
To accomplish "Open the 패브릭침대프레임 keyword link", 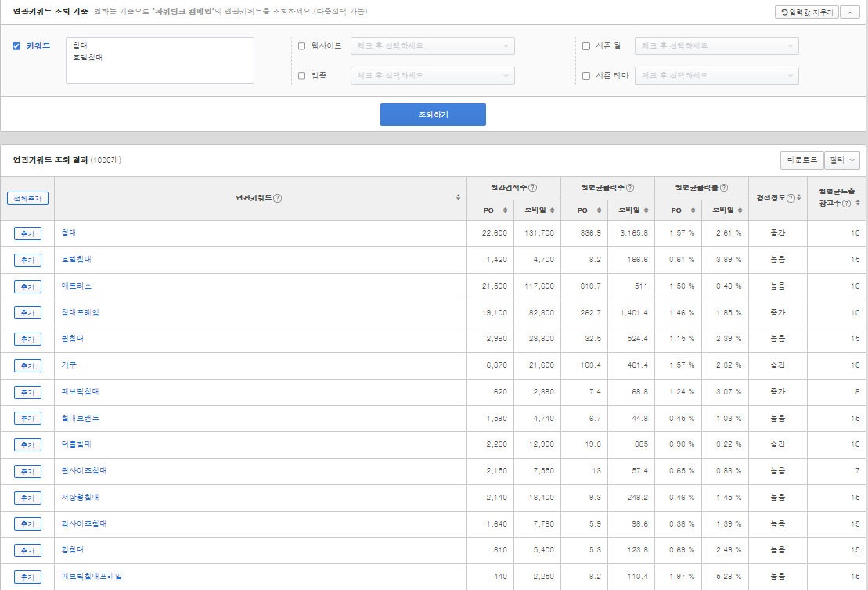I will tap(92, 576).
